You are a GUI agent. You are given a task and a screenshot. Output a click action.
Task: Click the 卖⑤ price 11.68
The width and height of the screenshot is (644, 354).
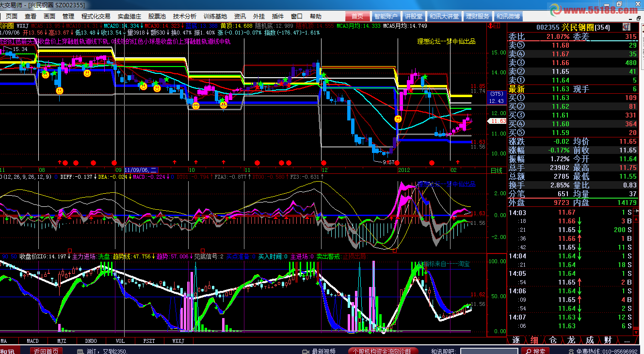coord(561,45)
